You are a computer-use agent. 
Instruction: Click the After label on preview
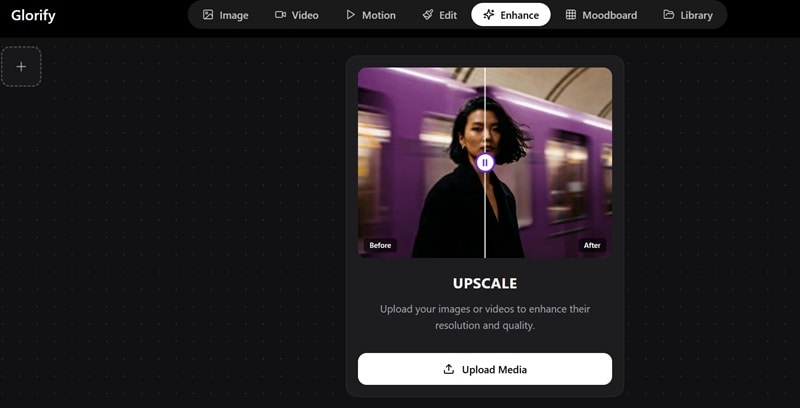[592, 245]
